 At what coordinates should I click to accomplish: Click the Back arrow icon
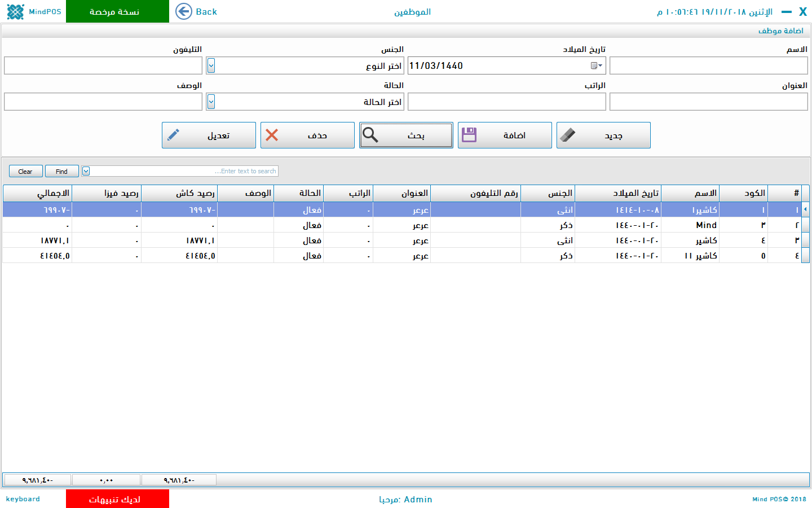click(x=184, y=11)
